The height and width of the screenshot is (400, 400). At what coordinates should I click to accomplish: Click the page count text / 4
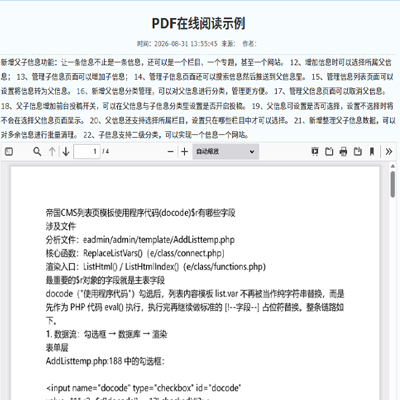tap(106, 152)
